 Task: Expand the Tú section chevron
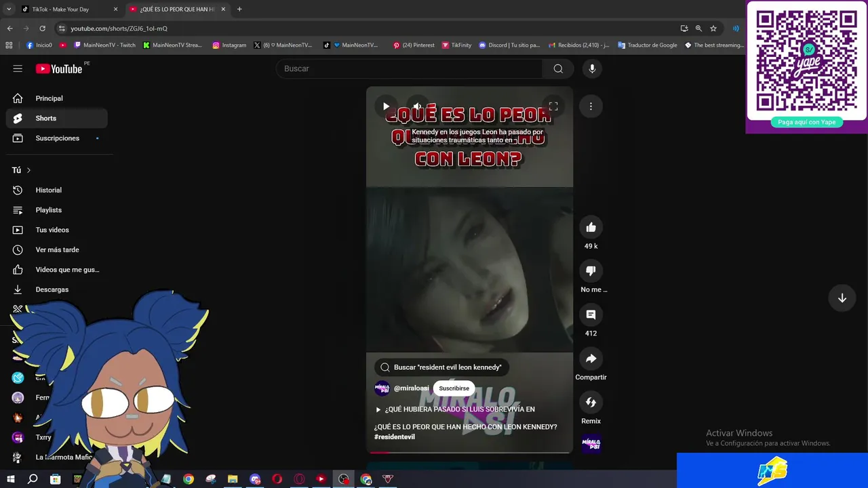click(x=28, y=170)
